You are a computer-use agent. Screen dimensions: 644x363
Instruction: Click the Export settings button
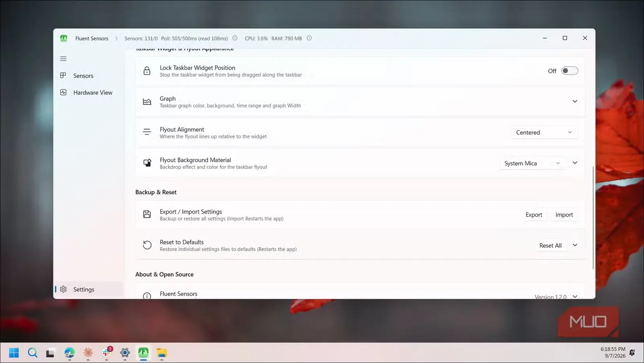point(534,215)
